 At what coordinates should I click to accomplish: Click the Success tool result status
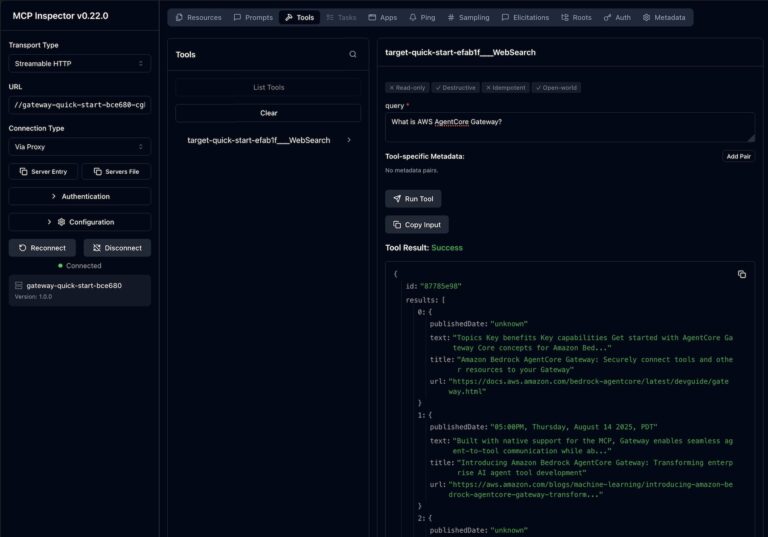point(447,248)
